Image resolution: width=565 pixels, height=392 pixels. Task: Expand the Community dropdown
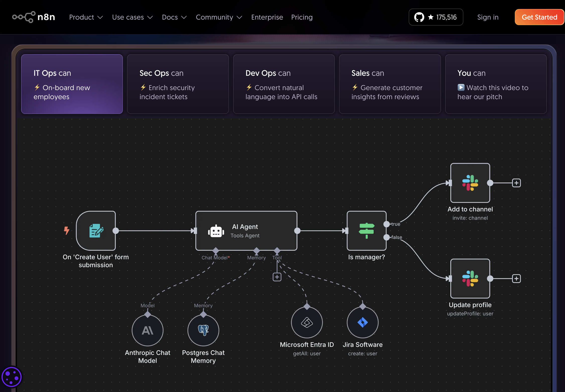pos(219,17)
